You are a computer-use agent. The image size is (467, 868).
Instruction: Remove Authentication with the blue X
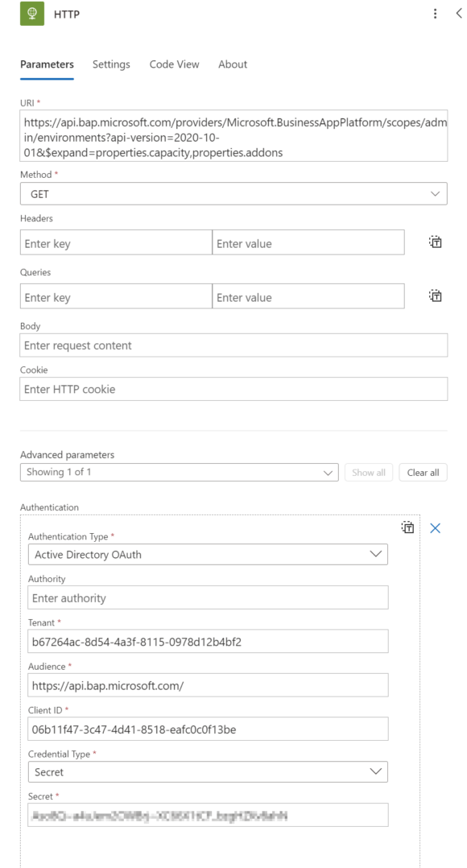click(435, 528)
